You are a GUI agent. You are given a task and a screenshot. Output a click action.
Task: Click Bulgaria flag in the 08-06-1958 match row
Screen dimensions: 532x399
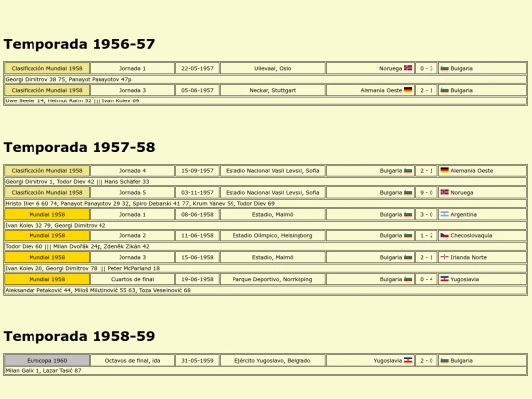(408, 214)
